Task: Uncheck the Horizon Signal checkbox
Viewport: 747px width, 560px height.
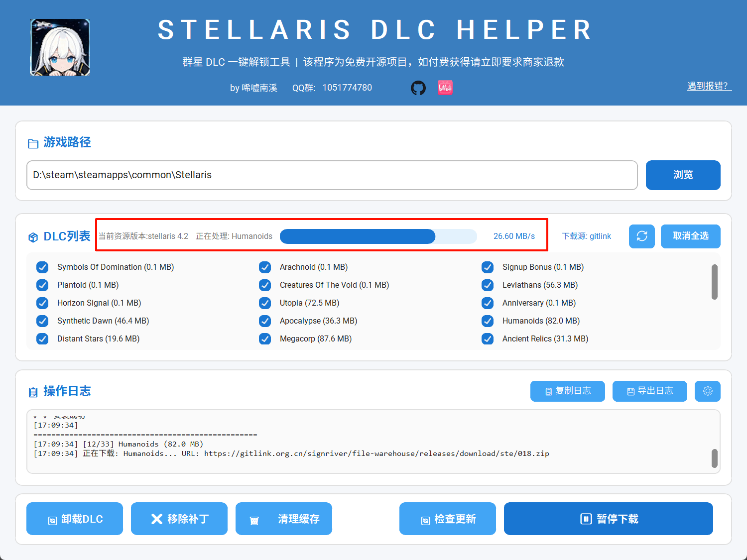Action: (x=42, y=303)
